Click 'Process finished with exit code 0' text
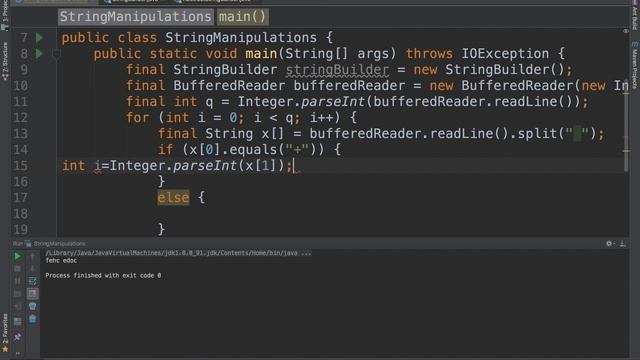Viewport: 640px width, 360px height. tap(103, 276)
